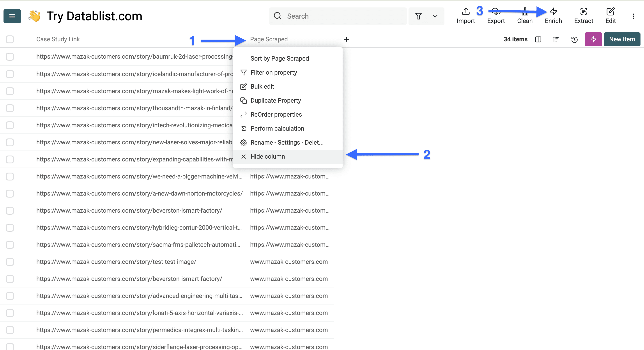Select Duplicate Property in the menu
Image resolution: width=644 pixels, height=350 pixels.
tap(276, 100)
